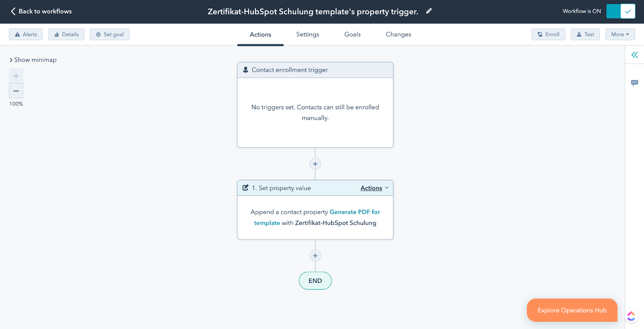Zoom out using minus button
The width and height of the screenshot is (644, 329).
tap(16, 91)
